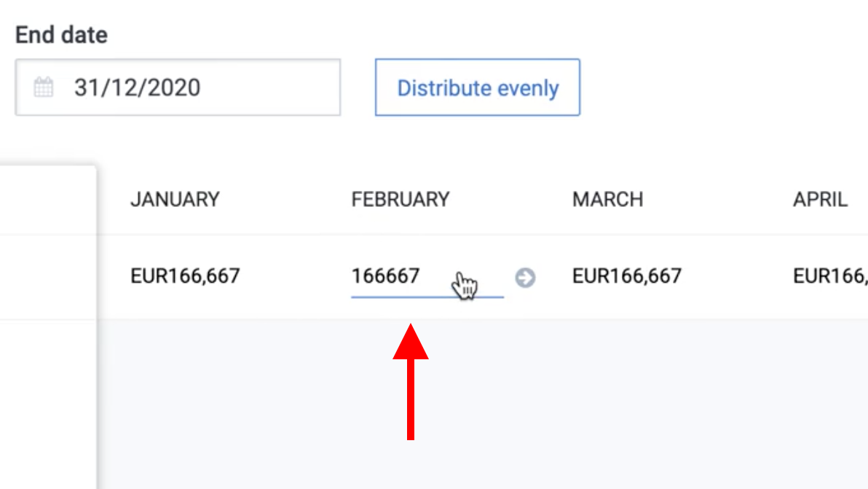Open the End date field showing 31/12/2020
The height and width of the screenshot is (489, 868).
pyautogui.click(x=178, y=87)
